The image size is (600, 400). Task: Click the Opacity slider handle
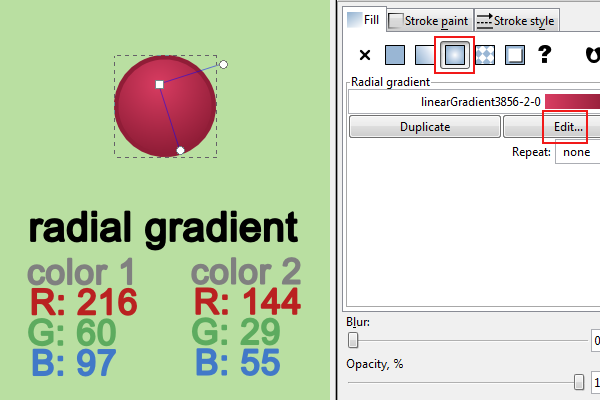coord(579,382)
